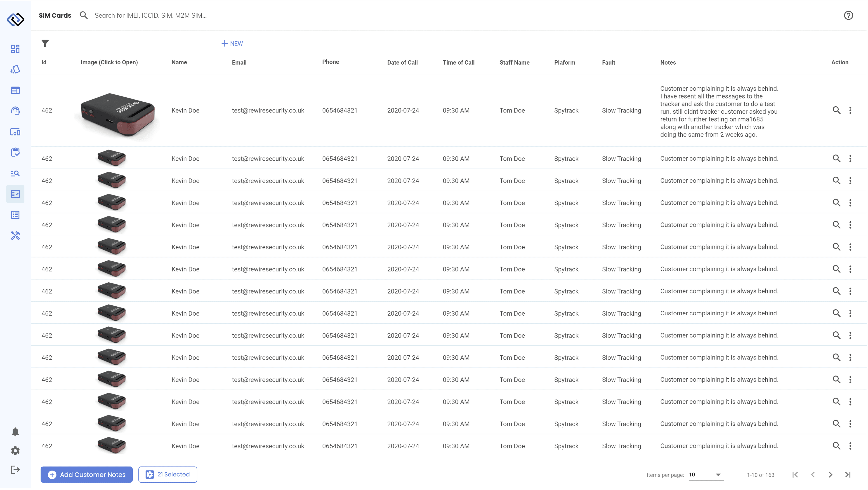Screen dimensions: 868x490
Task: Click the help question mark icon
Action: click(848, 16)
